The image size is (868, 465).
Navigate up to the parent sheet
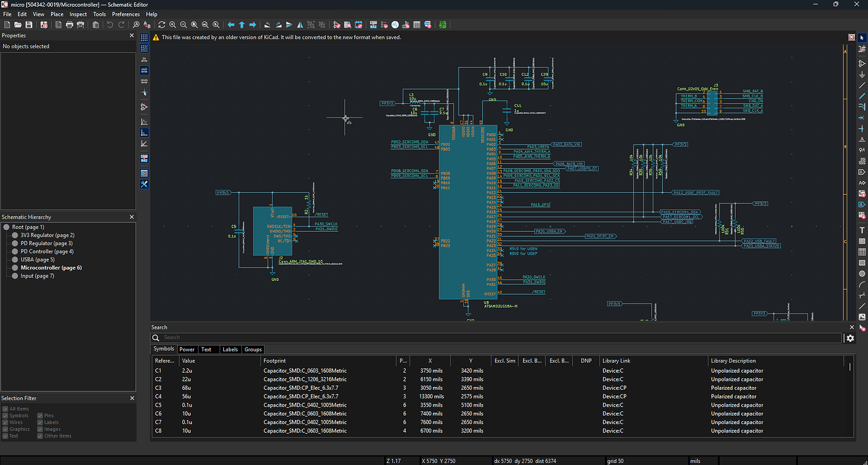point(242,25)
